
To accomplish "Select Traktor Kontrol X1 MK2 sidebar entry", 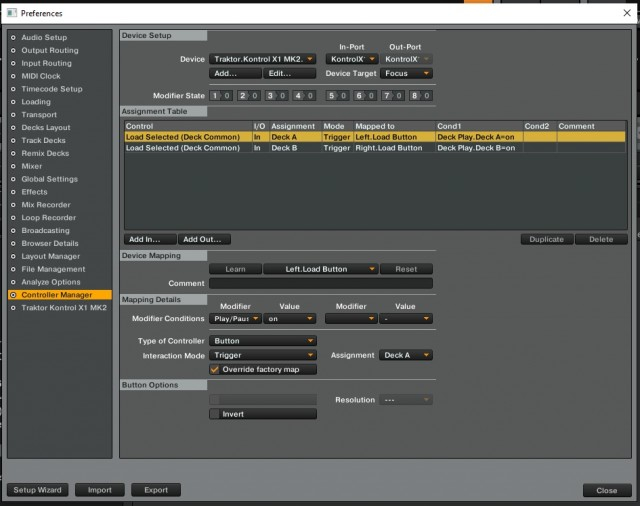I will pos(64,308).
